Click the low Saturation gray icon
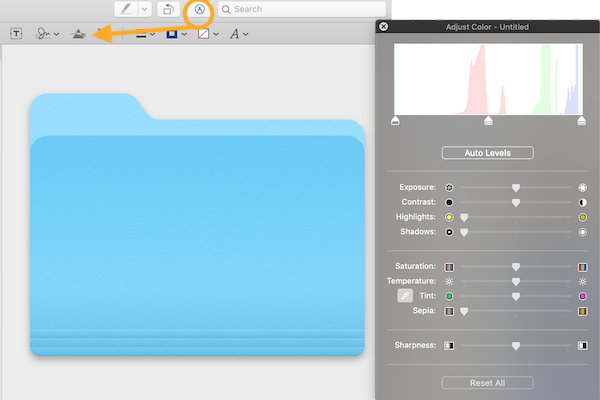 (449, 267)
